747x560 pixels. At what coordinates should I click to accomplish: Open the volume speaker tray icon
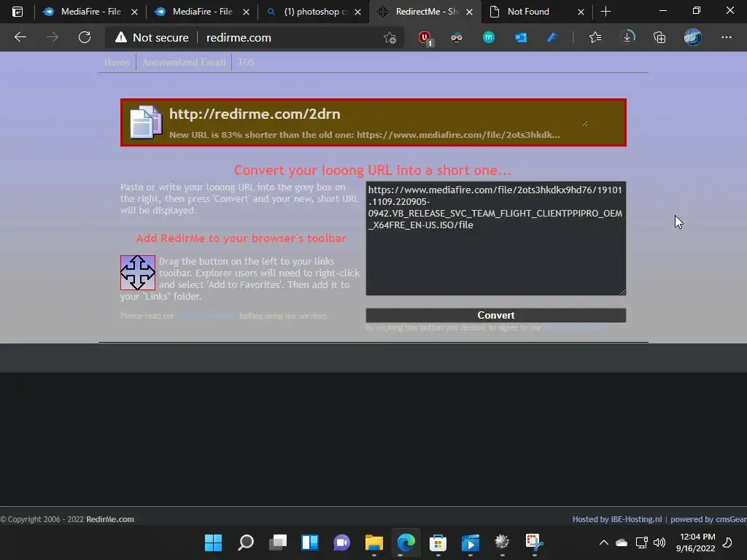659,542
